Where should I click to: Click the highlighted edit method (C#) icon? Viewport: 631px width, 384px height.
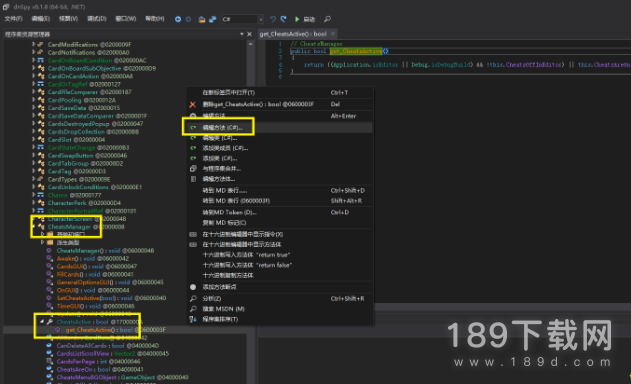coord(193,128)
